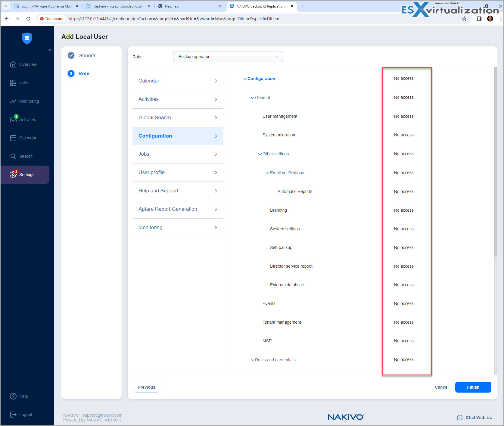The width and height of the screenshot is (504, 426).
Task: Change access level for User management
Action: click(x=404, y=116)
